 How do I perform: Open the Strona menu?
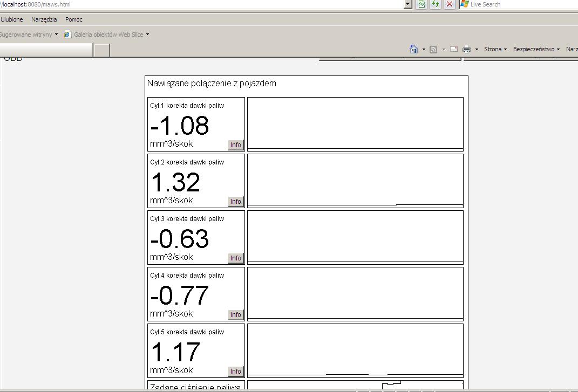click(x=495, y=49)
